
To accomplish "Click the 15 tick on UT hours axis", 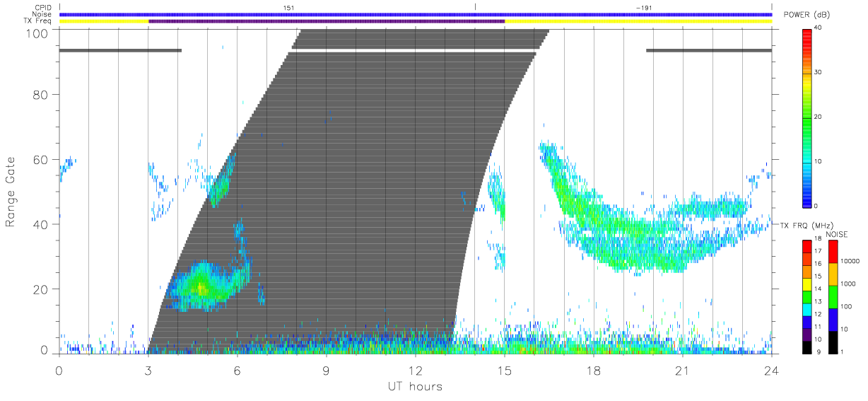I will [x=505, y=370].
